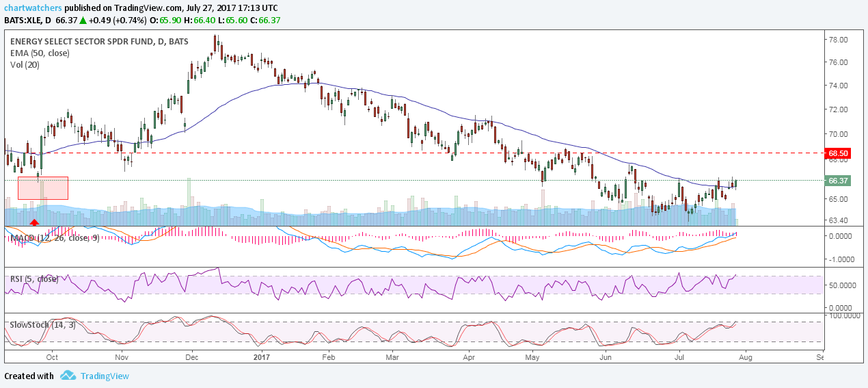Click the 'Dec' time axis label
This screenshot has width=868, height=388.
click(192, 357)
